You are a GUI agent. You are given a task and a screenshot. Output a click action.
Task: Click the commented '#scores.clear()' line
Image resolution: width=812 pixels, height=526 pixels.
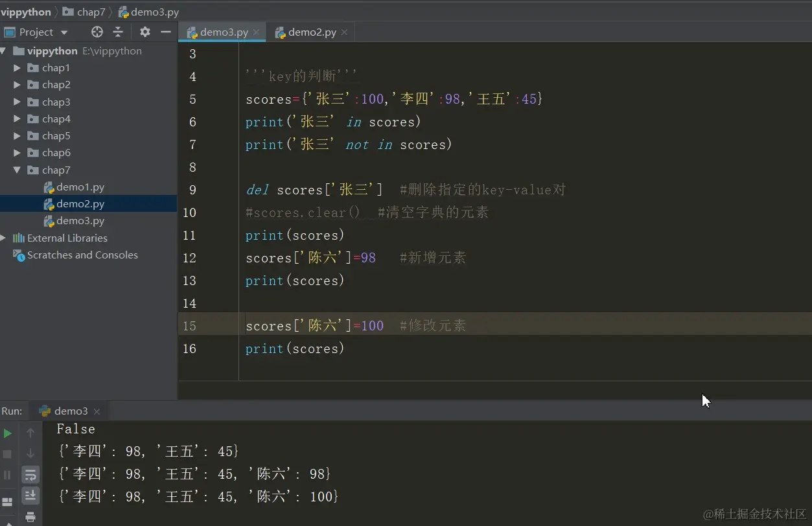[x=367, y=212]
